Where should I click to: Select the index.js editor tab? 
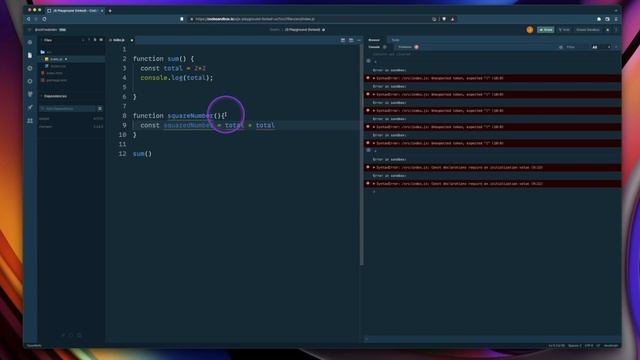click(x=118, y=40)
